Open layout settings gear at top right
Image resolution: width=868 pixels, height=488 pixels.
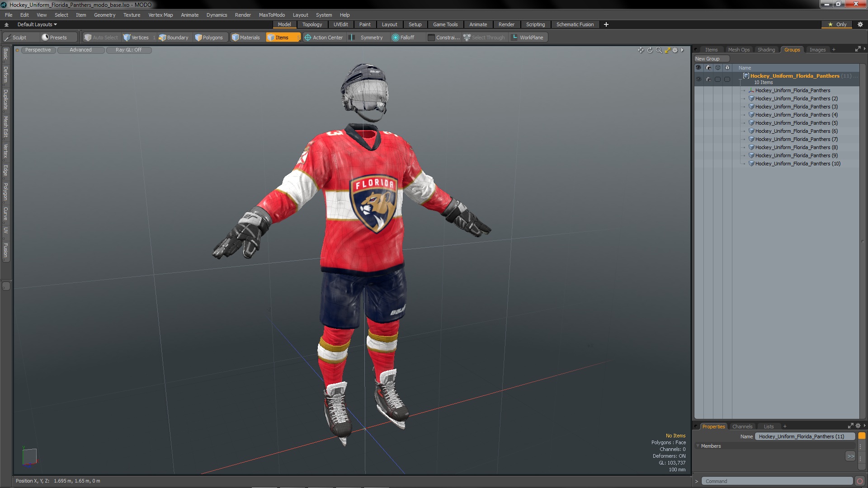(x=860, y=24)
